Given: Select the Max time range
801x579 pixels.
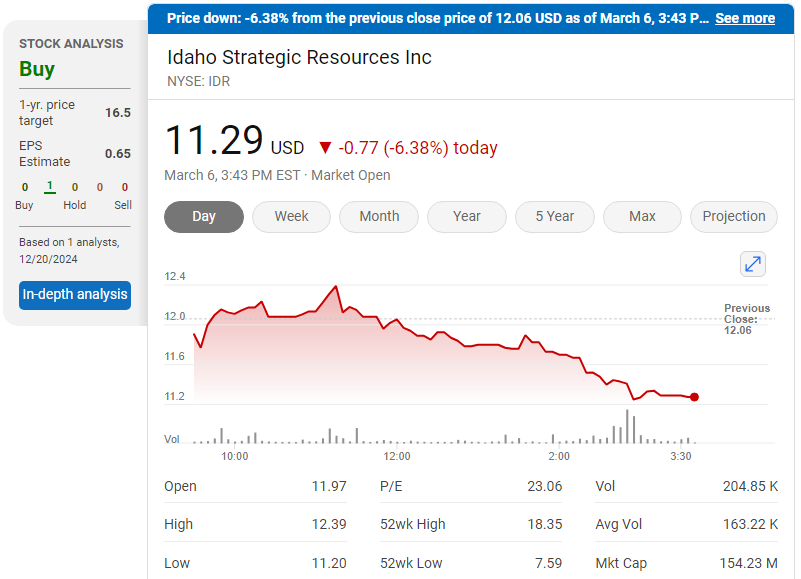Looking at the screenshot, I should pyautogui.click(x=642, y=217).
